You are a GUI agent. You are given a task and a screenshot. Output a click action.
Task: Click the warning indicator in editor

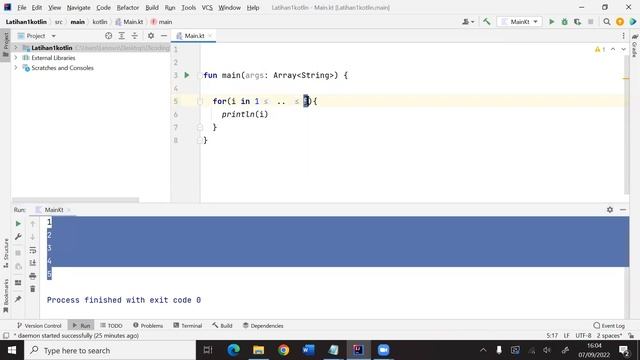(x=600, y=49)
